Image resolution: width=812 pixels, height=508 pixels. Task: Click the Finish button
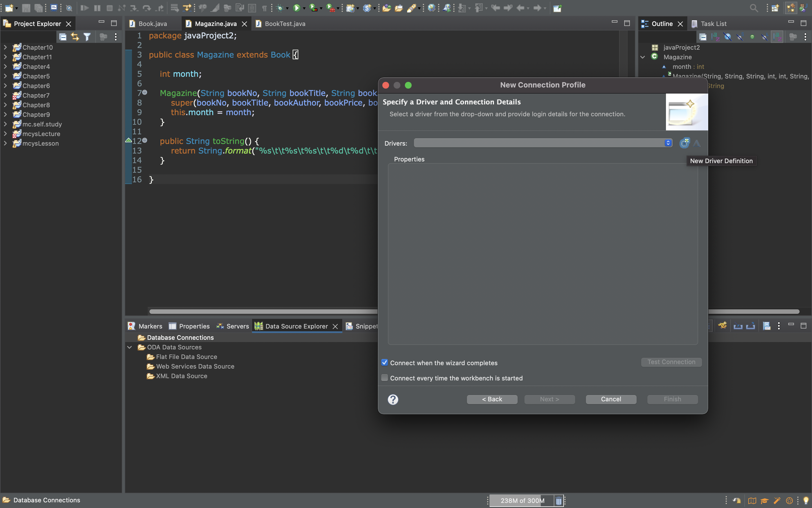coord(672,399)
